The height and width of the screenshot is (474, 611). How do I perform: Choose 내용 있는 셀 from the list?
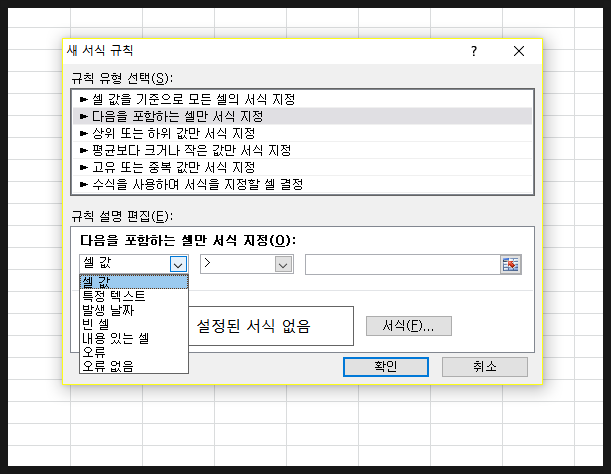coord(134,338)
